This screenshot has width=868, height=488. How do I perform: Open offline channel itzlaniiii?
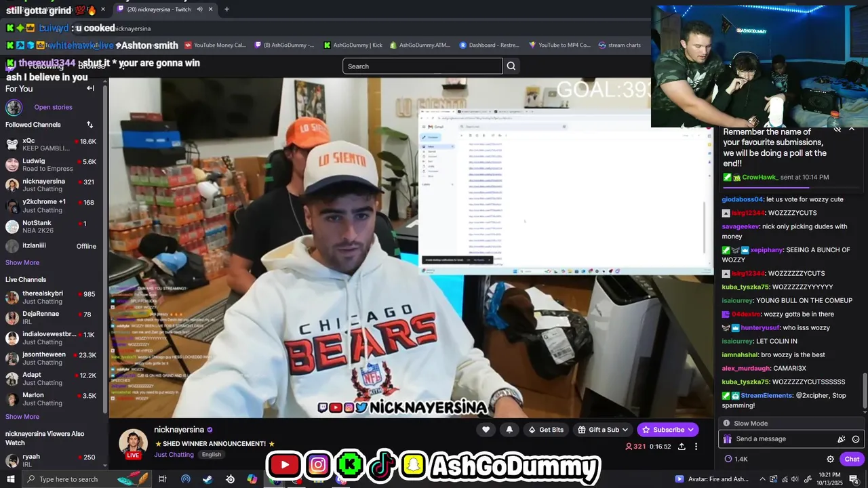pyautogui.click(x=51, y=246)
